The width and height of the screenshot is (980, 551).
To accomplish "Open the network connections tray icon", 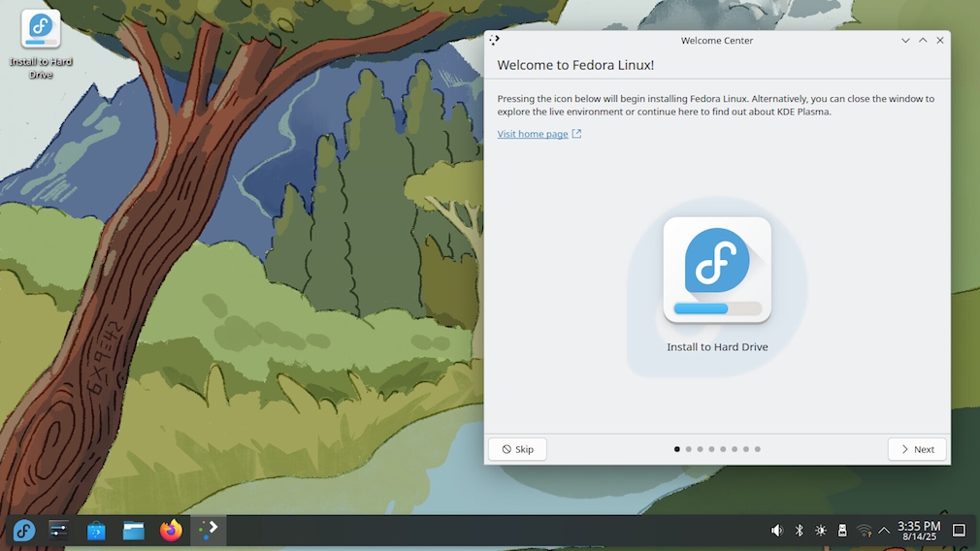I will (x=864, y=531).
